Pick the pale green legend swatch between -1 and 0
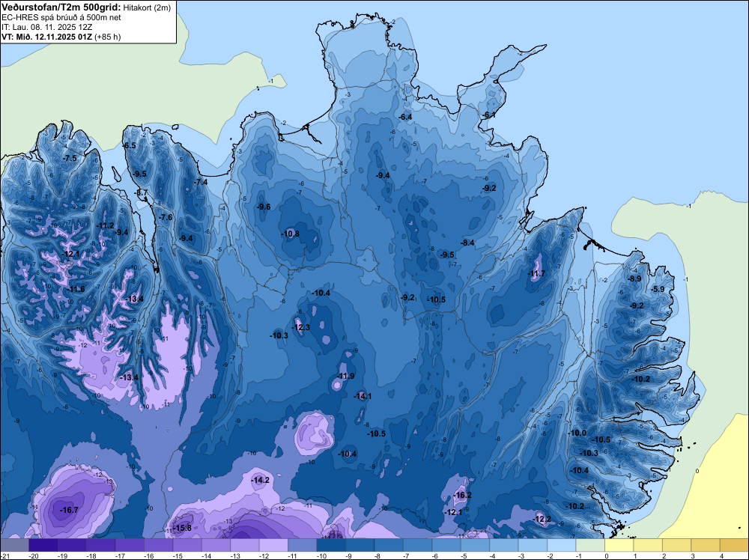The image size is (749, 560). pyautogui.click(x=590, y=545)
